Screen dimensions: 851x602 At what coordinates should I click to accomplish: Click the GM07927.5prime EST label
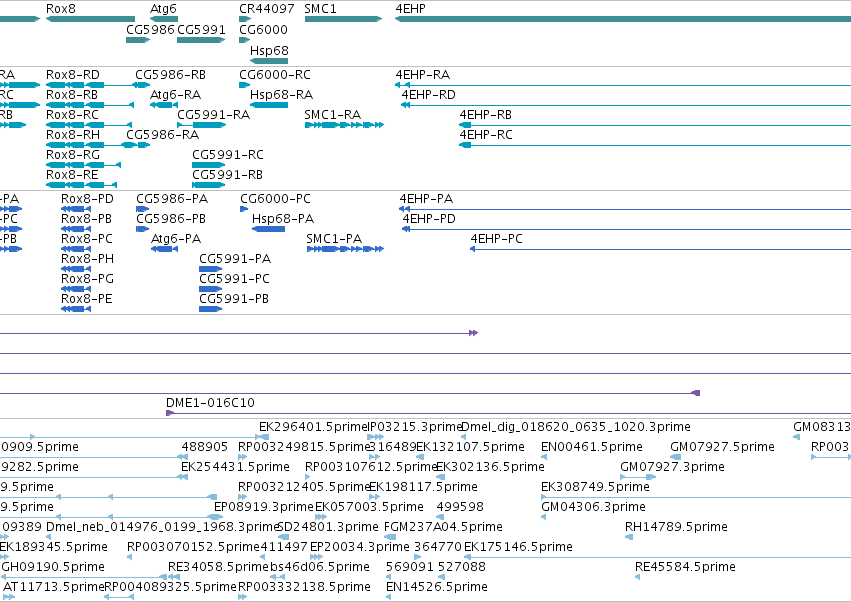[722, 447]
